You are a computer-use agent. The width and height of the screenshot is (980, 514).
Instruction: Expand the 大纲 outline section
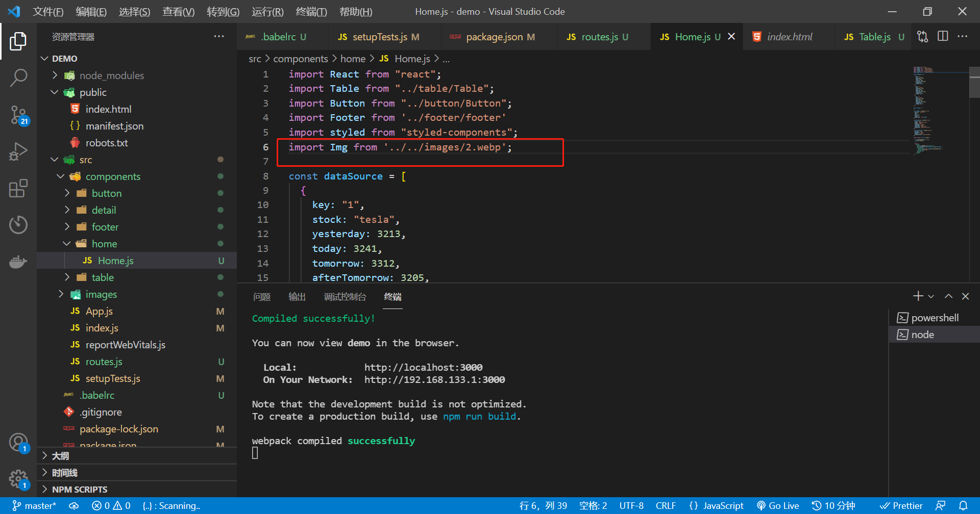(x=137, y=456)
